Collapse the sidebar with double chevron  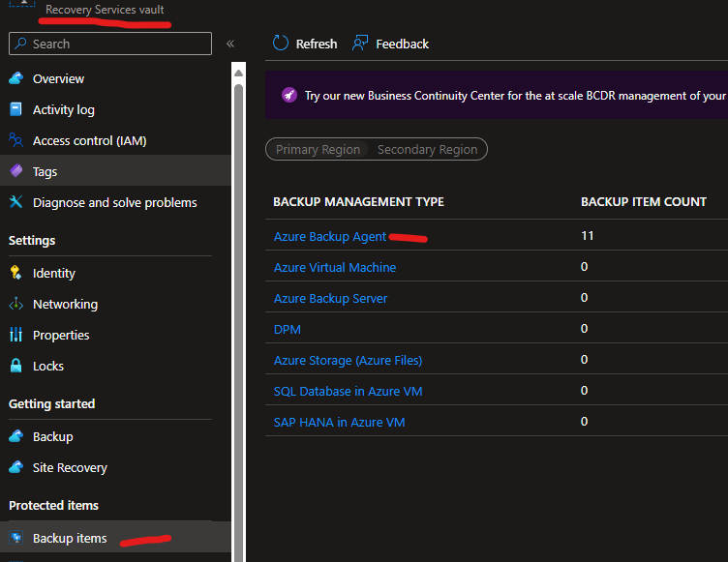(230, 44)
